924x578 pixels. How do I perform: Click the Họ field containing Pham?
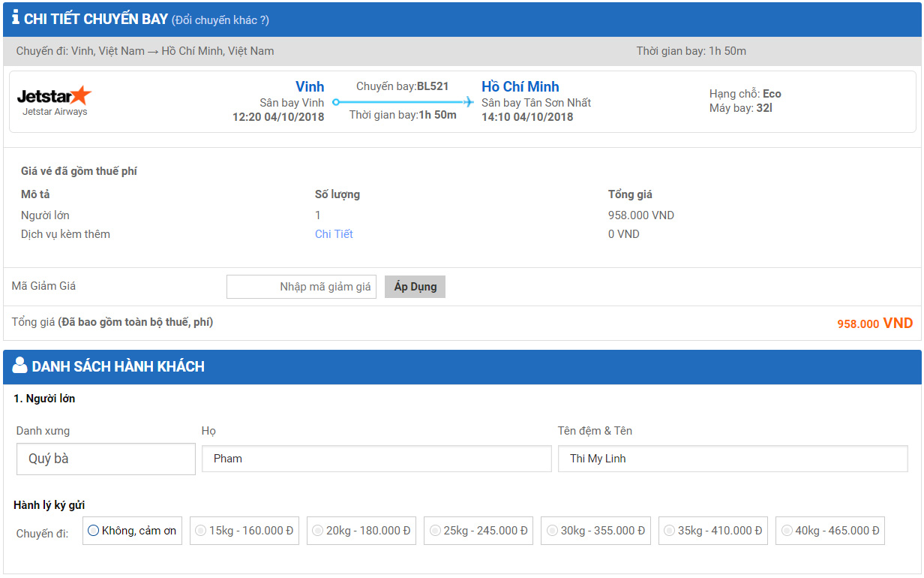coord(376,459)
